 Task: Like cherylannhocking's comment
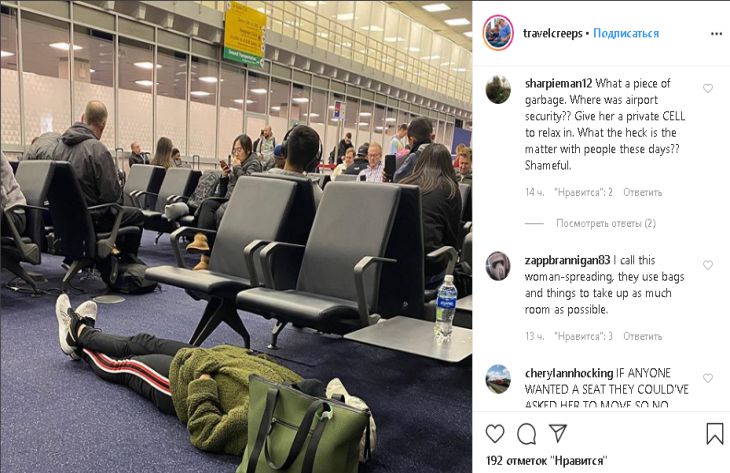(708, 378)
